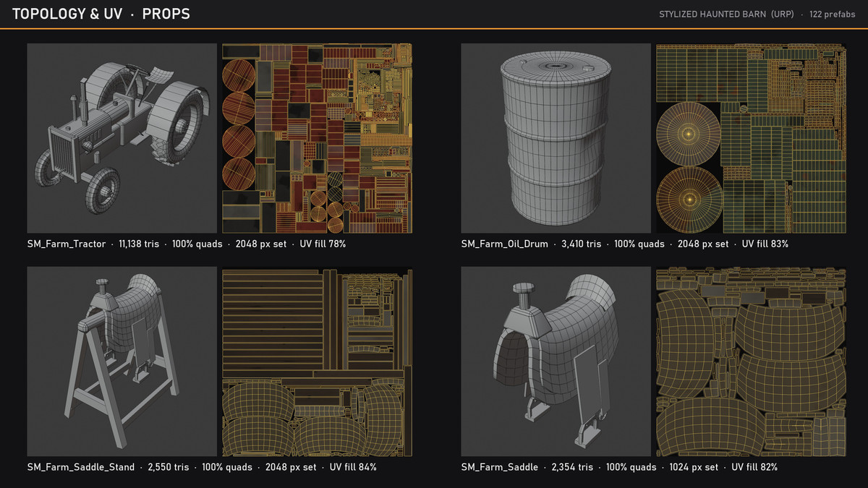868x488 pixels.
Task: Select the "STYLIZED HAUNTED BARN (URP)" header text
Action: [727, 14]
